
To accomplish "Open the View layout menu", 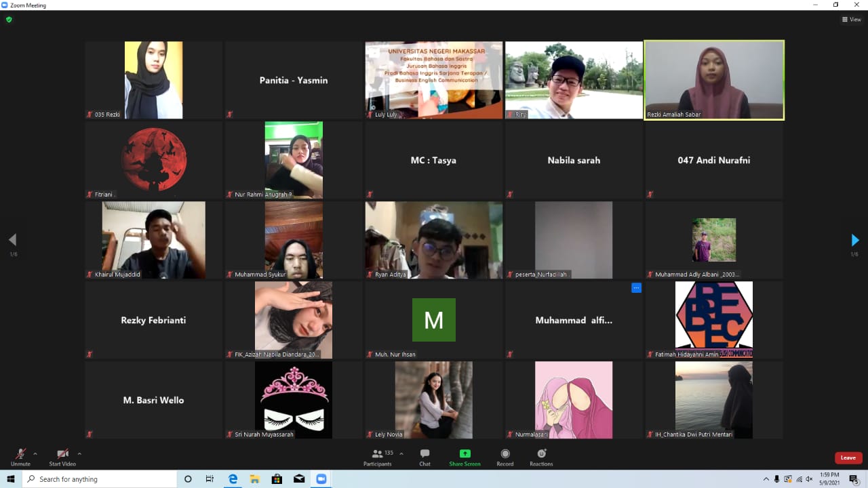I will click(851, 20).
